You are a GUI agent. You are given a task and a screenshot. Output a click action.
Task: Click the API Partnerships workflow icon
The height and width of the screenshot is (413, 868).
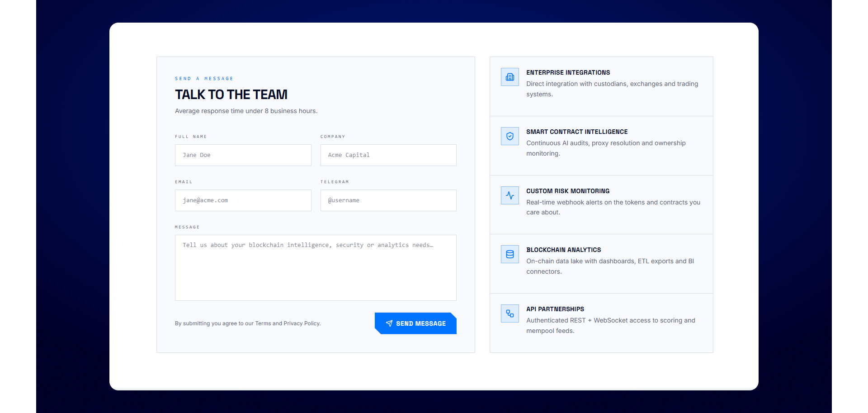[x=510, y=313]
